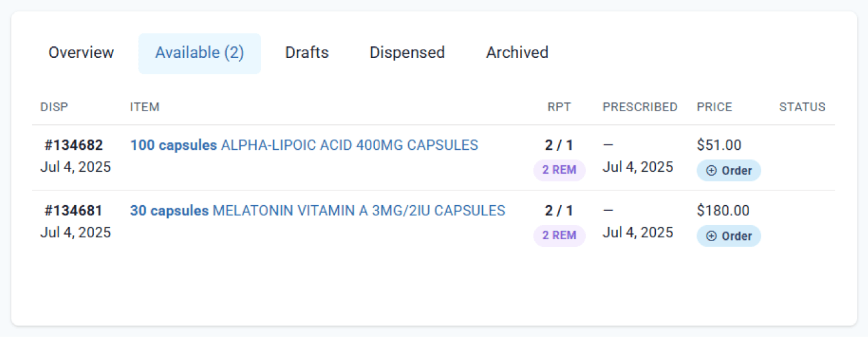Open MELATONIN VITAMIN A 3MG/2IU CAPSULES link

tap(318, 211)
